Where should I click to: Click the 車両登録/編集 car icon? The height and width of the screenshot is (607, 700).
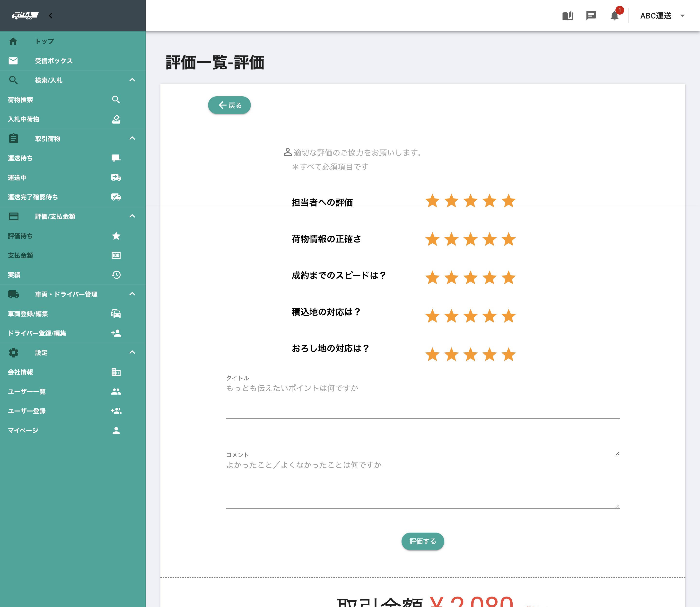click(x=116, y=314)
